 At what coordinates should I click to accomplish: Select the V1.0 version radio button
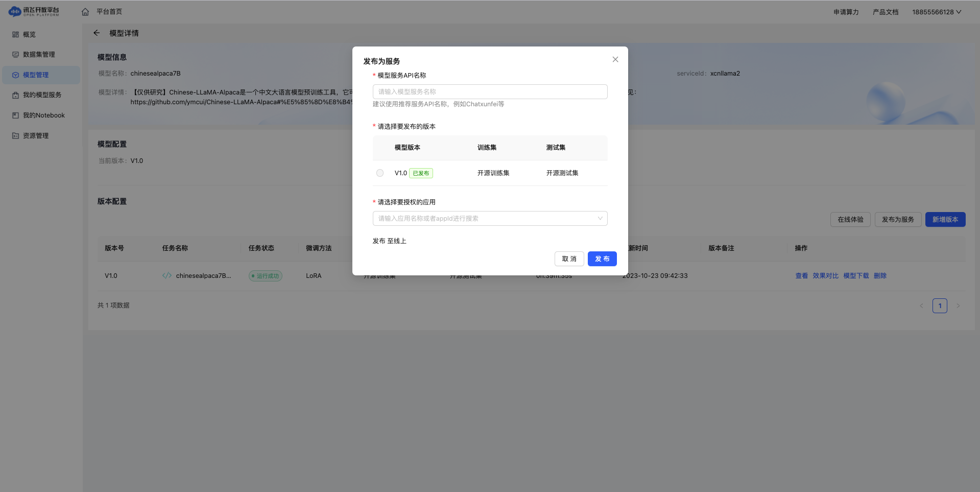coord(380,173)
